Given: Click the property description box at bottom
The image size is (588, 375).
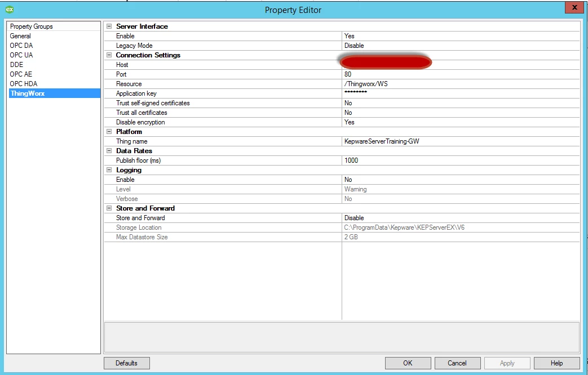Looking at the screenshot, I should (342, 337).
